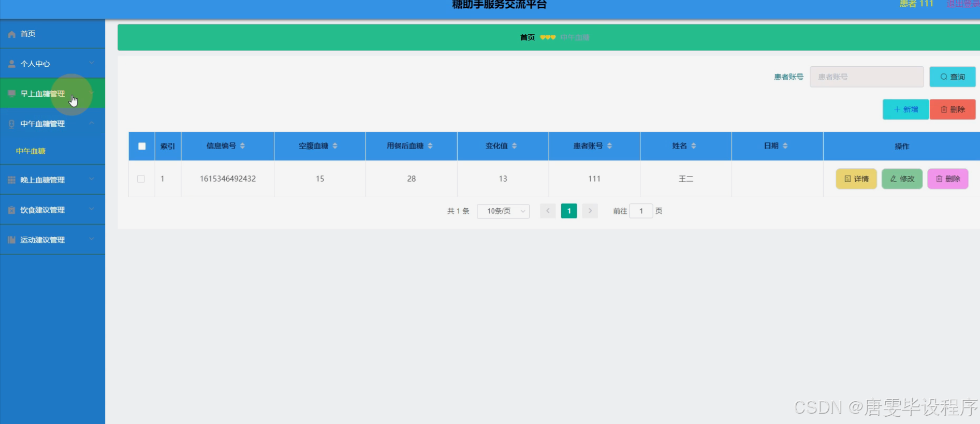Screen dimensions: 980x424
Task: Sort by 姓名 using the sort arrows
Action: (x=694, y=146)
